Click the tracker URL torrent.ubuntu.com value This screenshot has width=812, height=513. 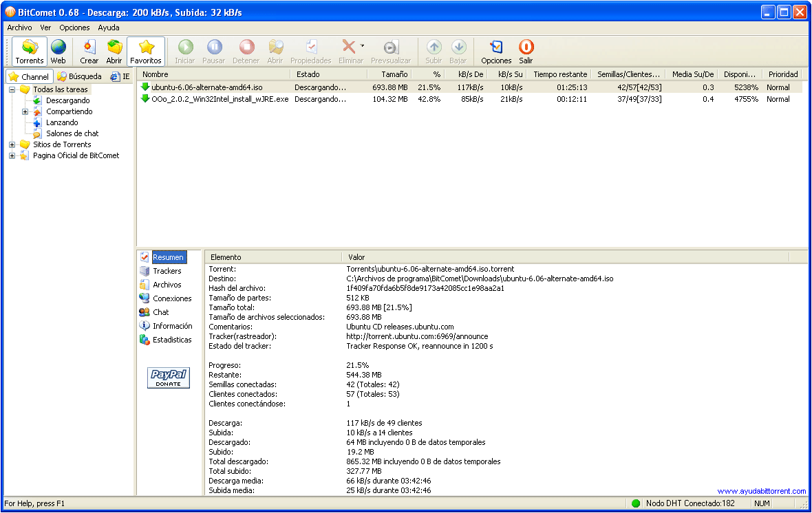(x=417, y=336)
